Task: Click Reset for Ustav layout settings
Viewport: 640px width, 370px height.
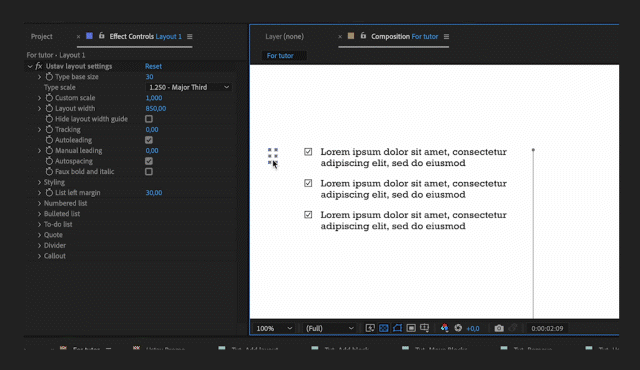Action: click(153, 66)
